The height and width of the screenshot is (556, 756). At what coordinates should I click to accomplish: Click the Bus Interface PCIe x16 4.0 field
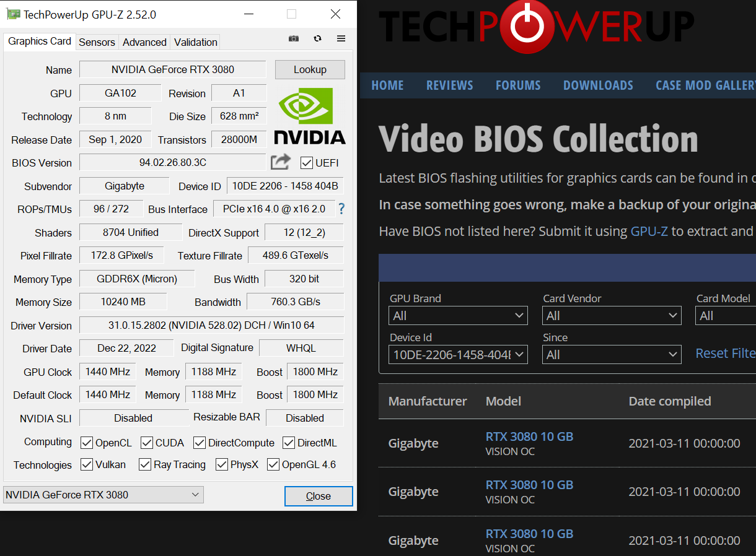tap(275, 209)
